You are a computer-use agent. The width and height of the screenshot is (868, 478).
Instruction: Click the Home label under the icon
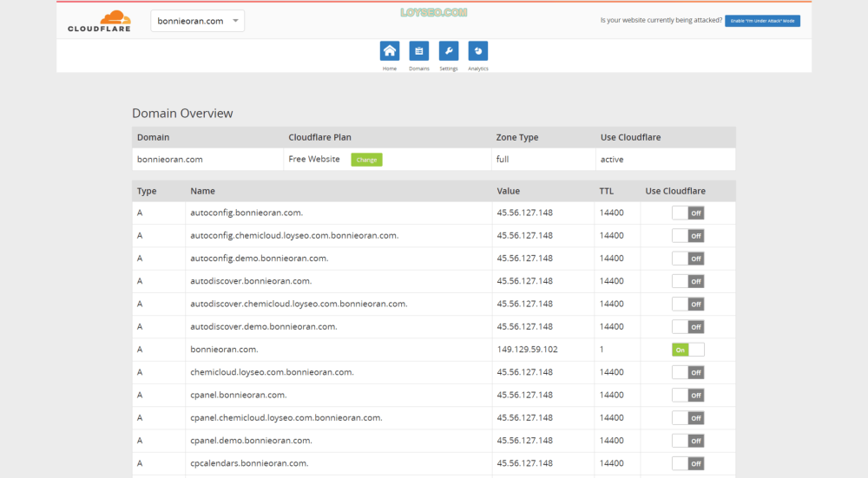(x=390, y=69)
